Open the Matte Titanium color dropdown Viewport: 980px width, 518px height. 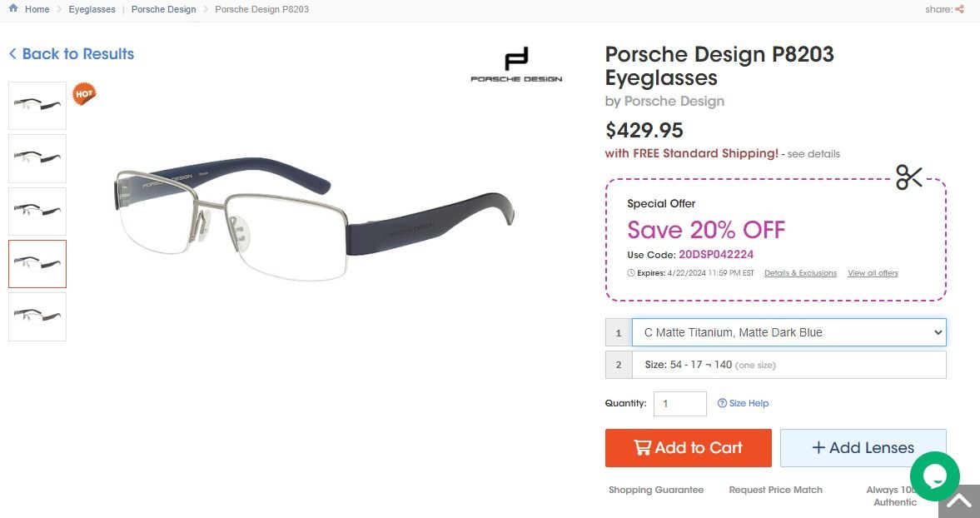[788, 331]
